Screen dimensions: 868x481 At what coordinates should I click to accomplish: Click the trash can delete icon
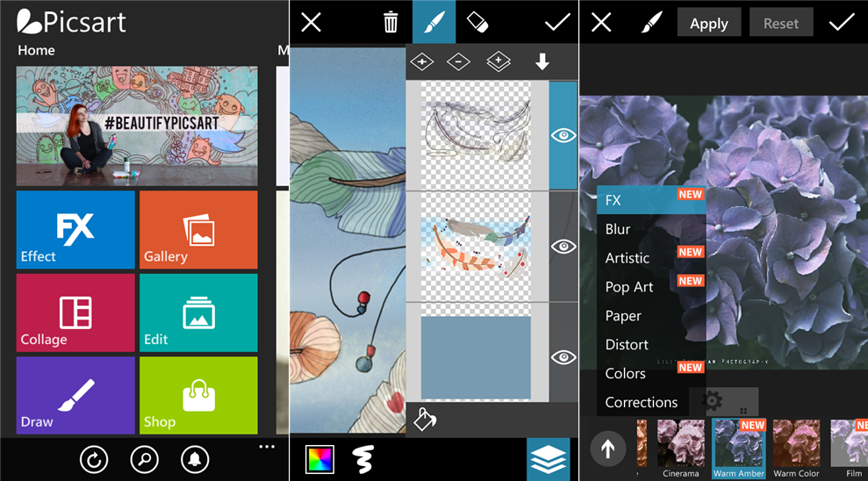[391, 22]
